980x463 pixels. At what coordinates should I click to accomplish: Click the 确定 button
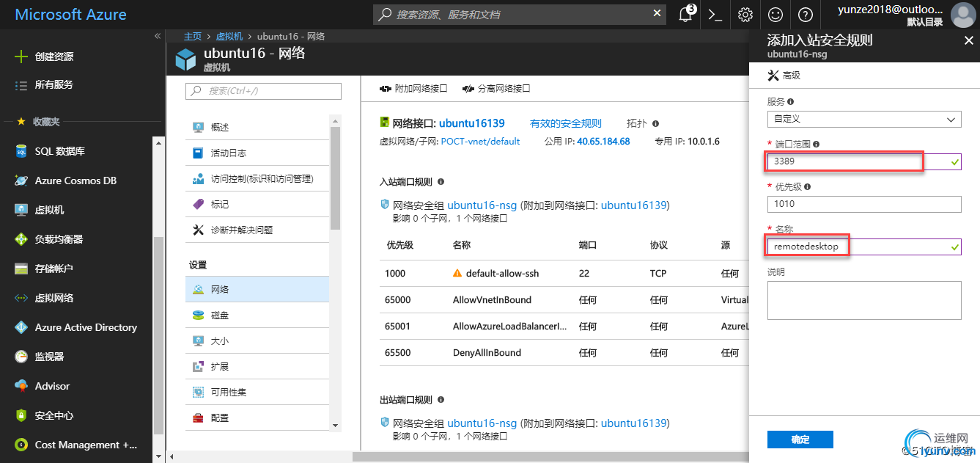pyautogui.click(x=800, y=440)
